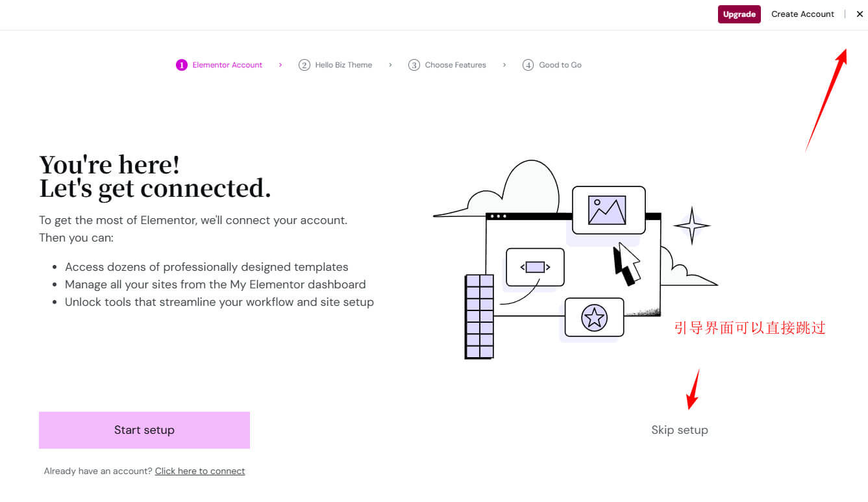Viewport: 868px width, 502px height.
Task: Click the chevron after Elementor Account
Action: pos(280,65)
